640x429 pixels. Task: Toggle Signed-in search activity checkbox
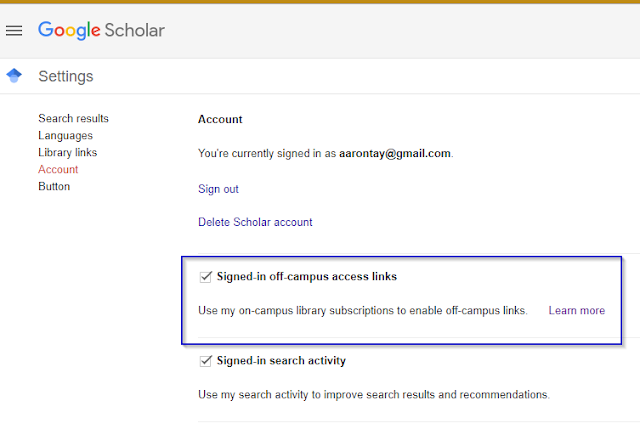click(205, 361)
